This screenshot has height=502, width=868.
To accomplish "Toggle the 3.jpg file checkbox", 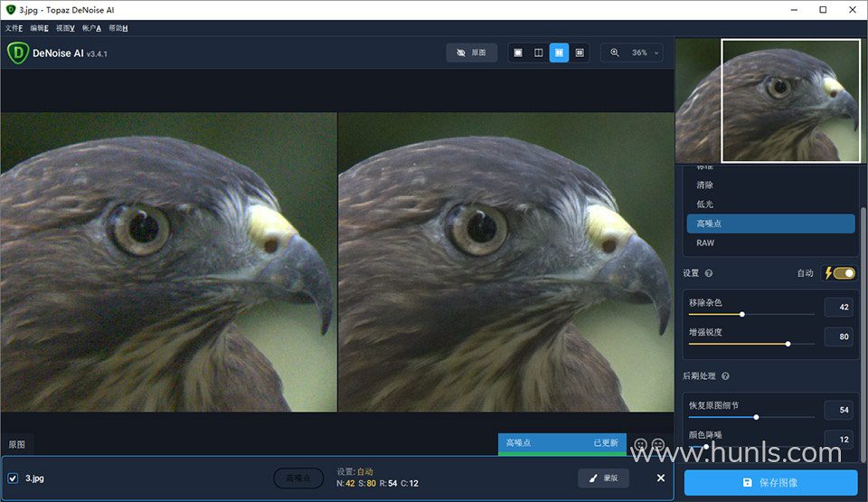I will click(13, 478).
